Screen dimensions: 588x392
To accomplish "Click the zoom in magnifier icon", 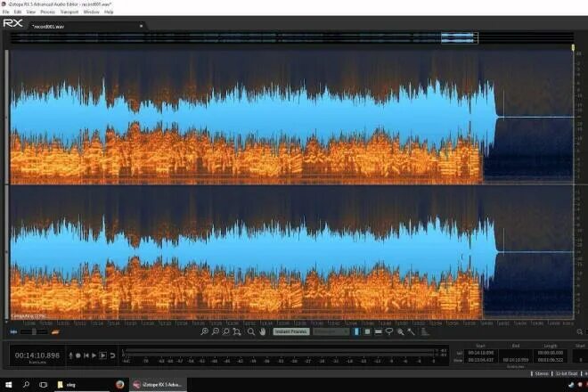I will point(204,331).
